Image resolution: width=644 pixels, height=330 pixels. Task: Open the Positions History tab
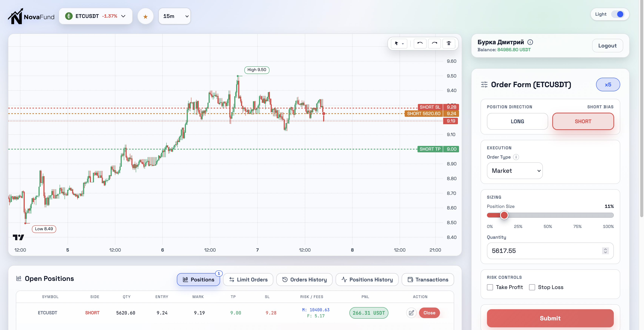pyautogui.click(x=367, y=279)
